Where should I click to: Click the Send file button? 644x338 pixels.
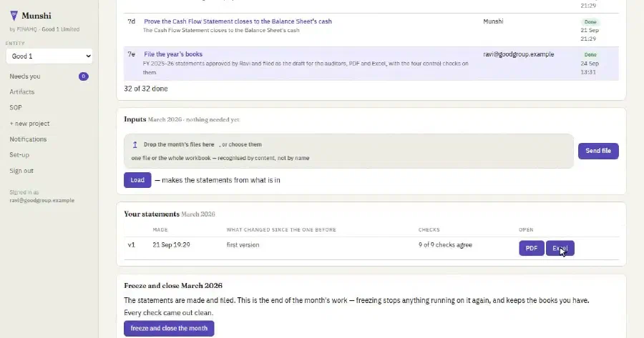598,151
